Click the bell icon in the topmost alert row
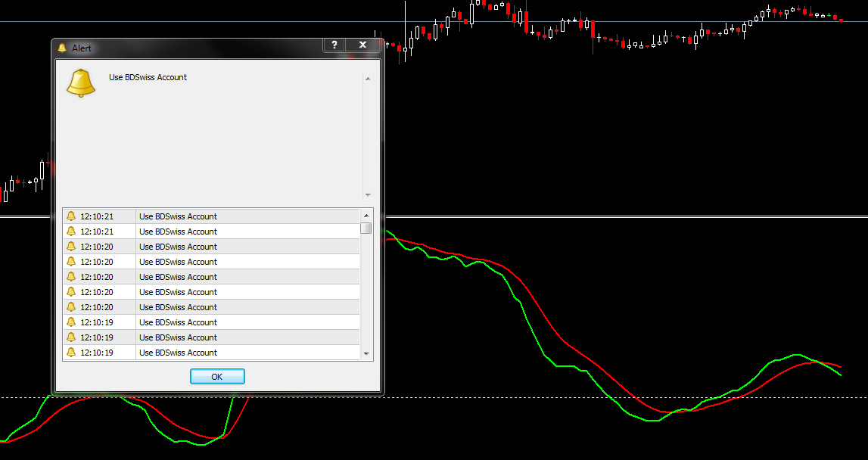This screenshot has height=460, width=868. (x=71, y=216)
